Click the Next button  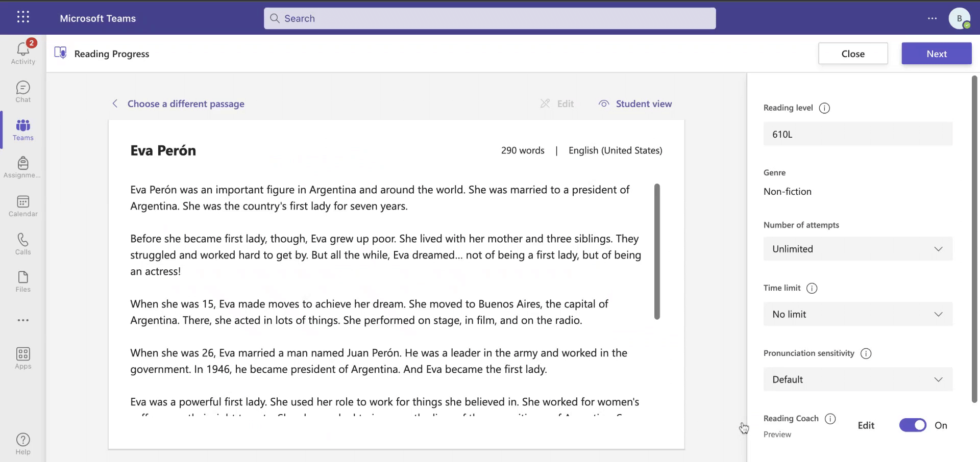pos(936,54)
